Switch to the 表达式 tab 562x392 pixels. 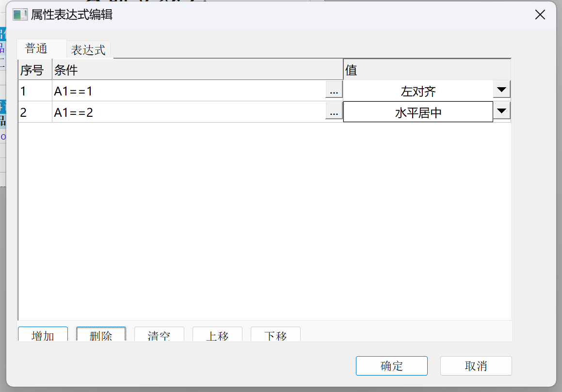click(x=88, y=50)
